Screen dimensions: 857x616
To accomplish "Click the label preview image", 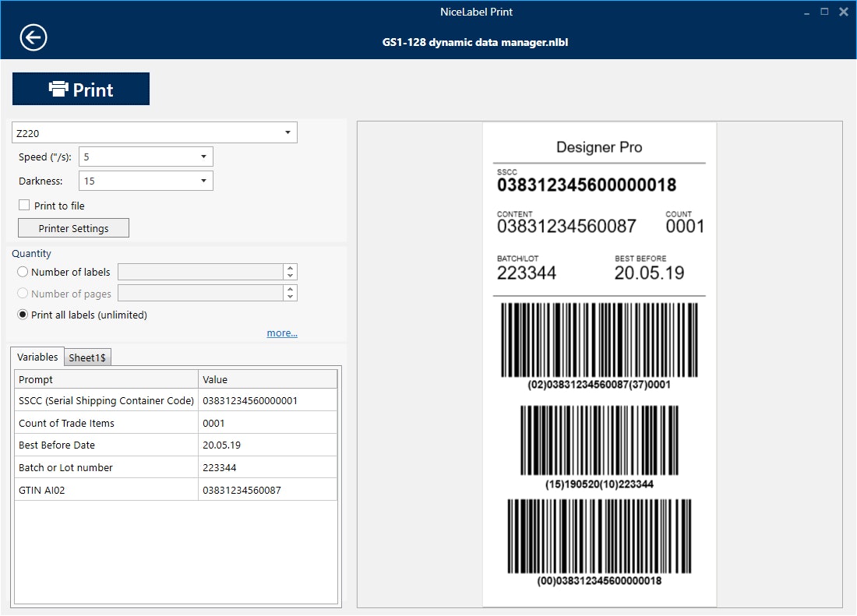I will [x=600, y=362].
